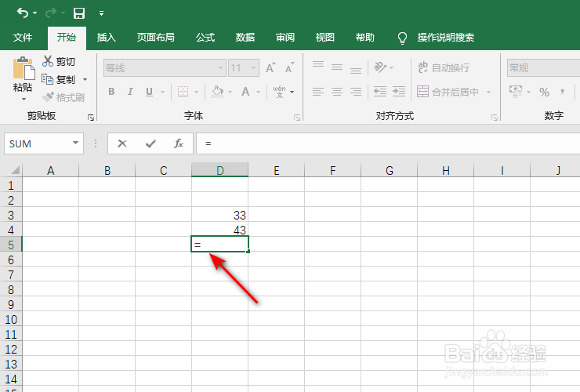Click the 格式刷 format painter
The image size is (580, 392).
pos(63,97)
